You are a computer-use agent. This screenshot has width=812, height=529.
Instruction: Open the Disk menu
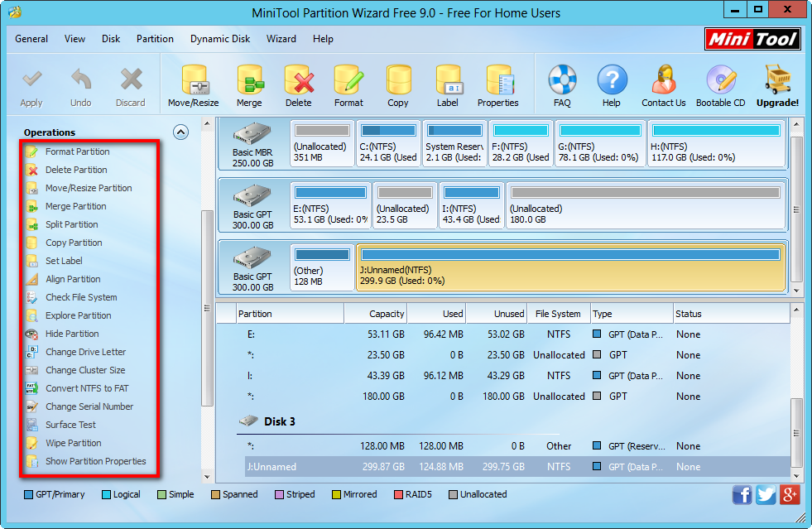click(x=111, y=39)
